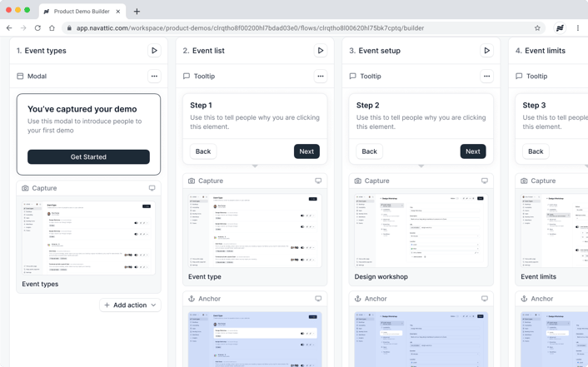Screen dimensions: 588x367
Task: Click desktop monitor icon on Event type capture
Action: pos(318,181)
